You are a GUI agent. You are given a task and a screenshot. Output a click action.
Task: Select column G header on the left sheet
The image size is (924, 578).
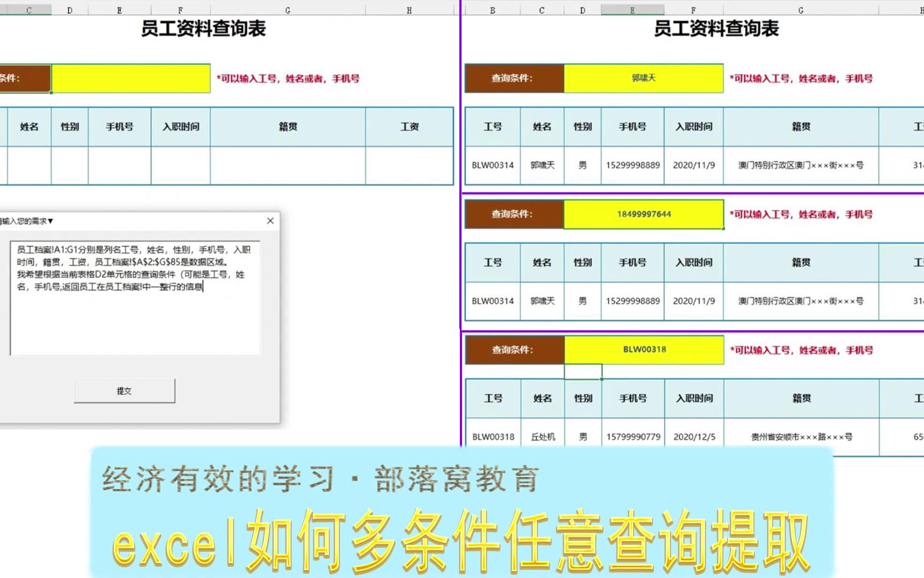point(288,10)
